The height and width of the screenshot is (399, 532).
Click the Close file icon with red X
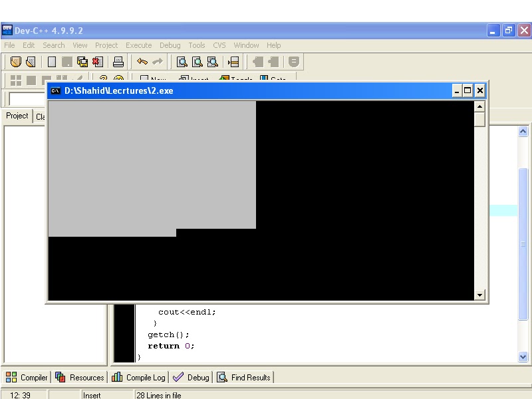click(x=97, y=62)
